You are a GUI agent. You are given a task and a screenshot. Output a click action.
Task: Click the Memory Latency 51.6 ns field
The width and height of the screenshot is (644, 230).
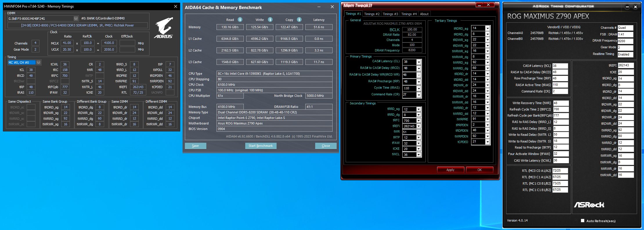[x=319, y=27]
